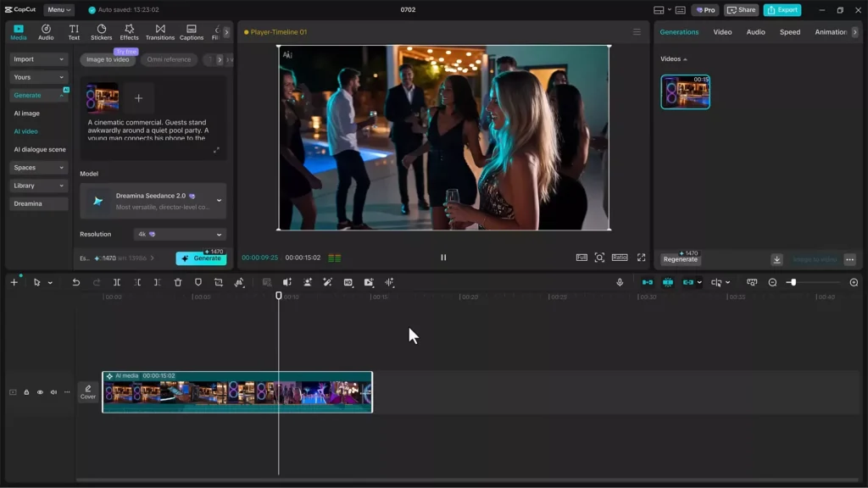The height and width of the screenshot is (488, 868).
Task: Click the player fullscreen expand icon
Action: [x=641, y=258]
